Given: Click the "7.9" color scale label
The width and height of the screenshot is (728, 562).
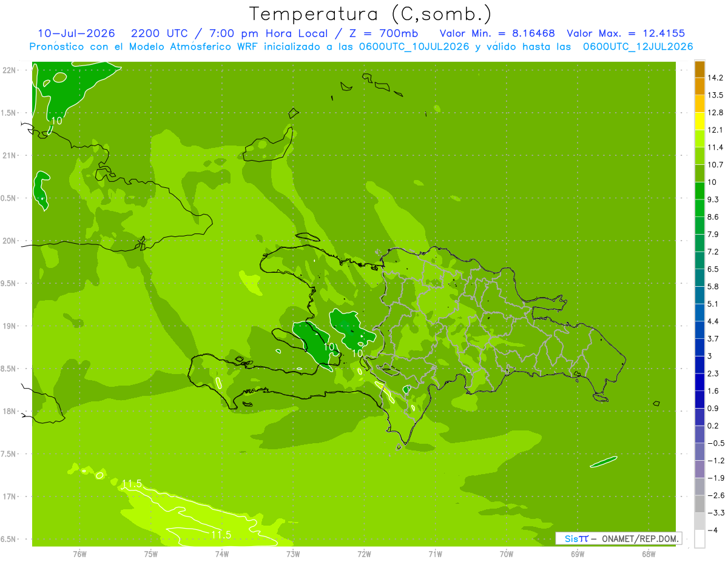Looking at the screenshot, I should (x=713, y=235).
